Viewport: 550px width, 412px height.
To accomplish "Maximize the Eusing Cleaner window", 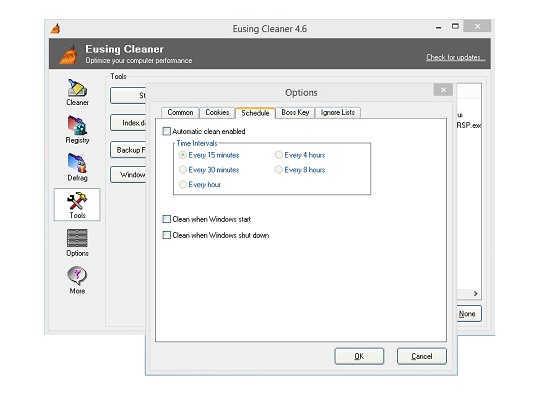I will click(455, 26).
